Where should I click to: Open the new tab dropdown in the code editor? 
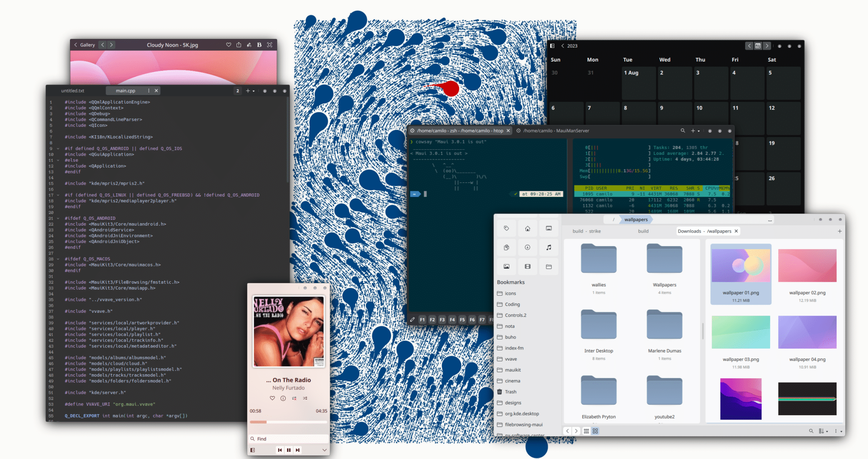click(253, 91)
